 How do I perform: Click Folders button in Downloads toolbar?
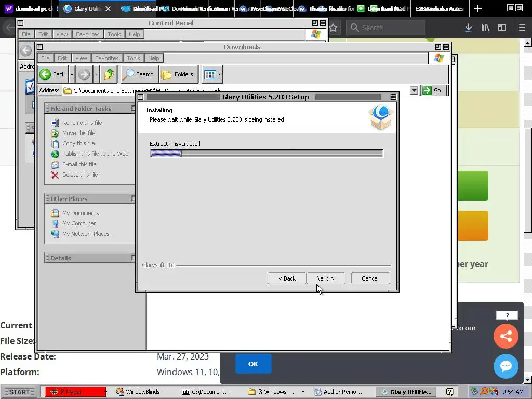[x=178, y=74]
